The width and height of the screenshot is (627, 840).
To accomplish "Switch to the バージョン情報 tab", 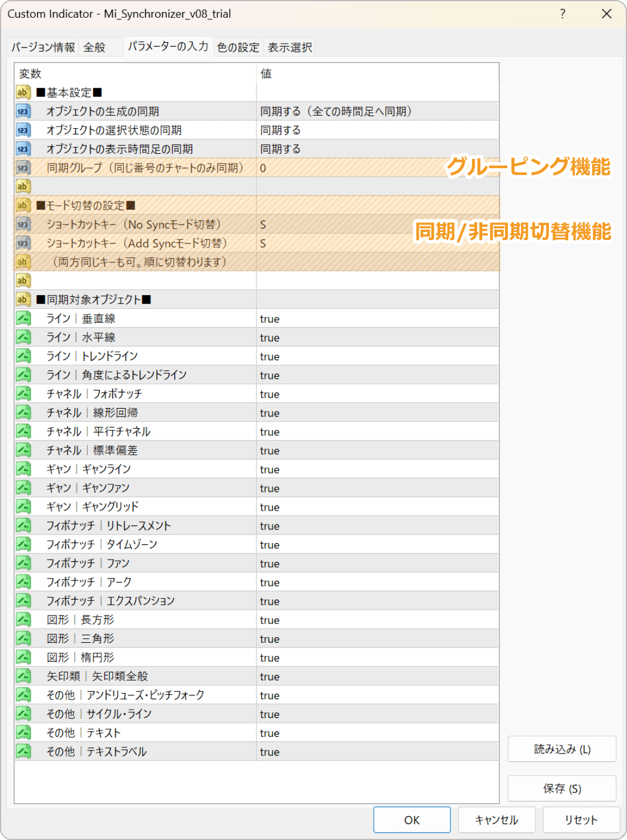I will pos(43,47).
